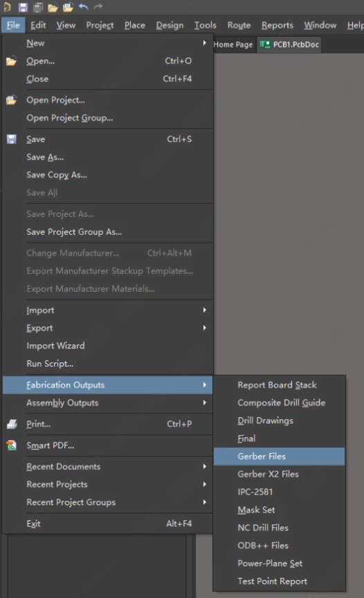Expand the Export submenu arrow
The image size is (364, 598).
pyautogui.click(x=205, y=328)
